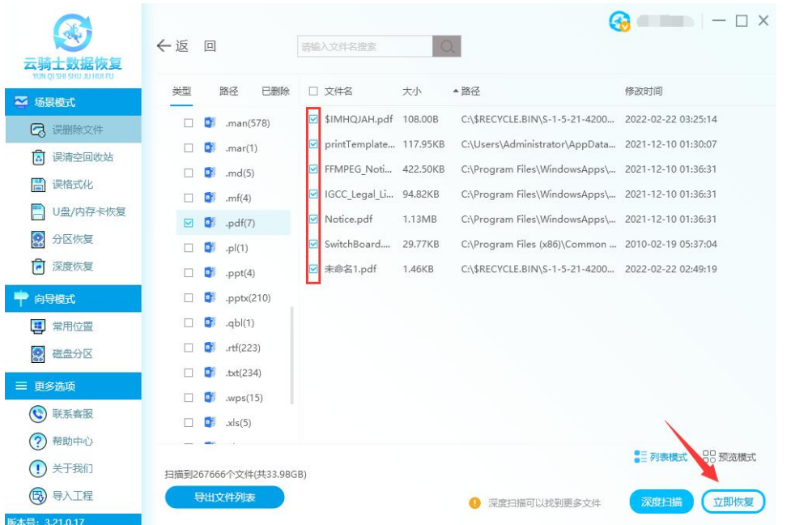812x525 pixels.
Task: Uncheck the Notice.pdf file checkbox
Action: (x=313, y=219)
